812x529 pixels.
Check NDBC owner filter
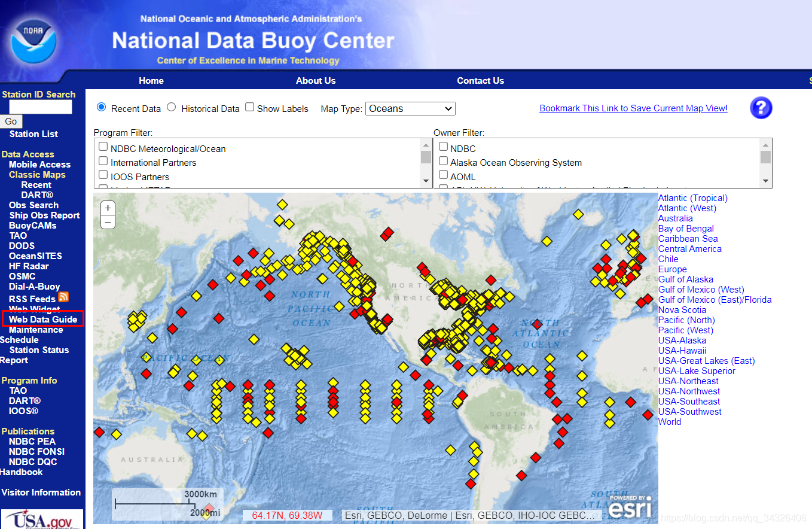pos(443,147)
